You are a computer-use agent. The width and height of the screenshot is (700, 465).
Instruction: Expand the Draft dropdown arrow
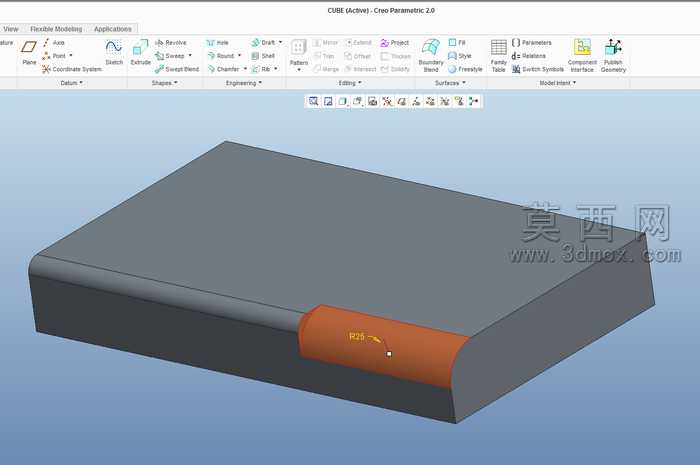pos(280,42)
